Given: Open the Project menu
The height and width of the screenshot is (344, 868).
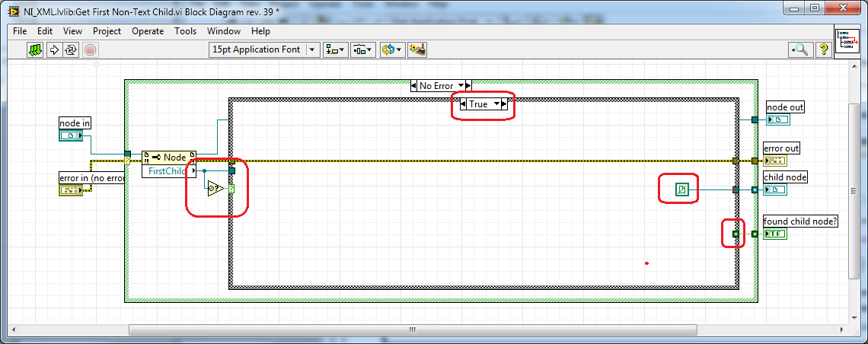Looking at the screenshot, I should click(x=107, y=31).
